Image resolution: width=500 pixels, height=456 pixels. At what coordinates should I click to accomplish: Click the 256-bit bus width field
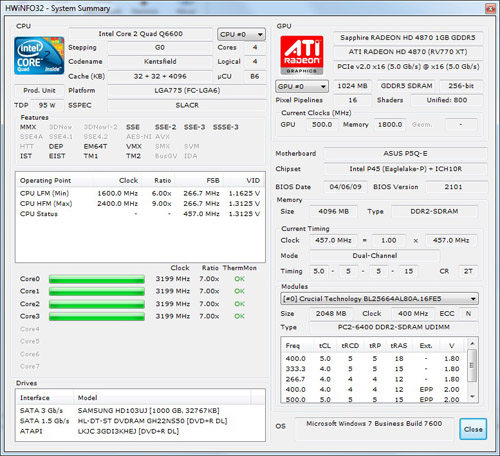(x=461, y=86)
